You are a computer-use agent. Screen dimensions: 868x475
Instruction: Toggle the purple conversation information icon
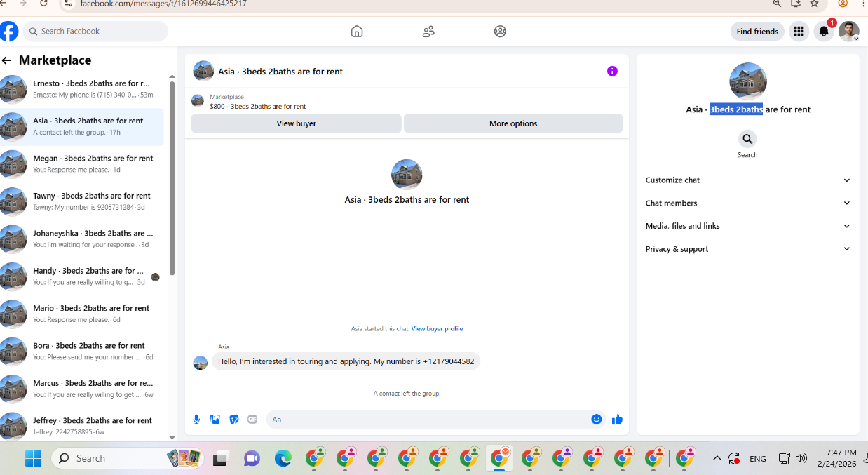(x=612, y=71)
